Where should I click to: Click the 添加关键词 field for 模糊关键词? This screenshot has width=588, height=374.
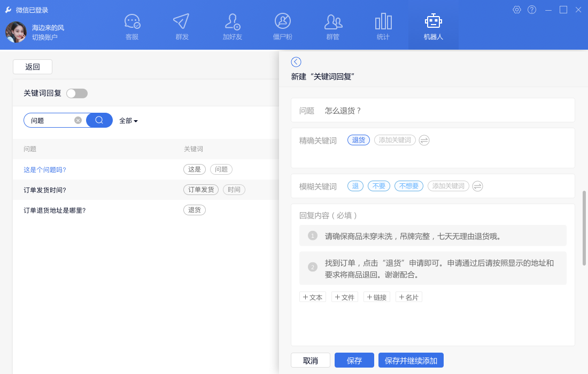(448, 186)
